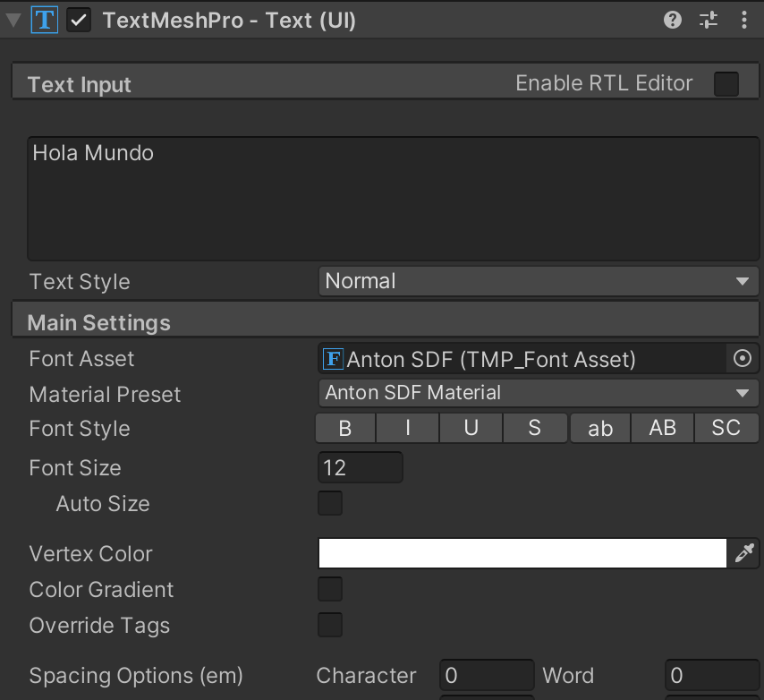The width and height of the screenshot is (764, 700).
Task: Open the white Vertex Color swatch
Action: coord(522,554)
